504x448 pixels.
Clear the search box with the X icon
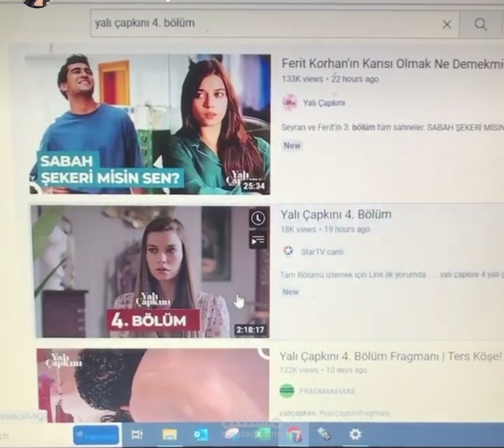coord(447,24)
